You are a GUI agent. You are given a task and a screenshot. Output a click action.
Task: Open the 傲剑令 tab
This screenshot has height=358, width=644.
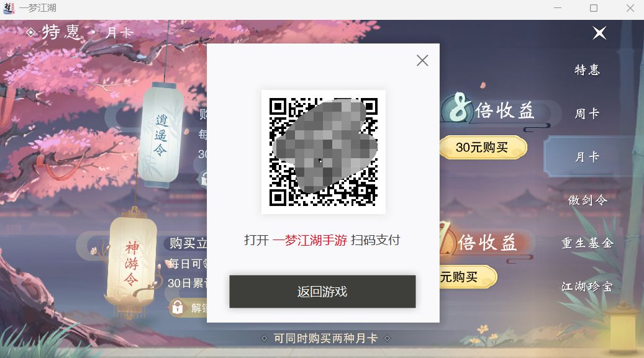587,200
